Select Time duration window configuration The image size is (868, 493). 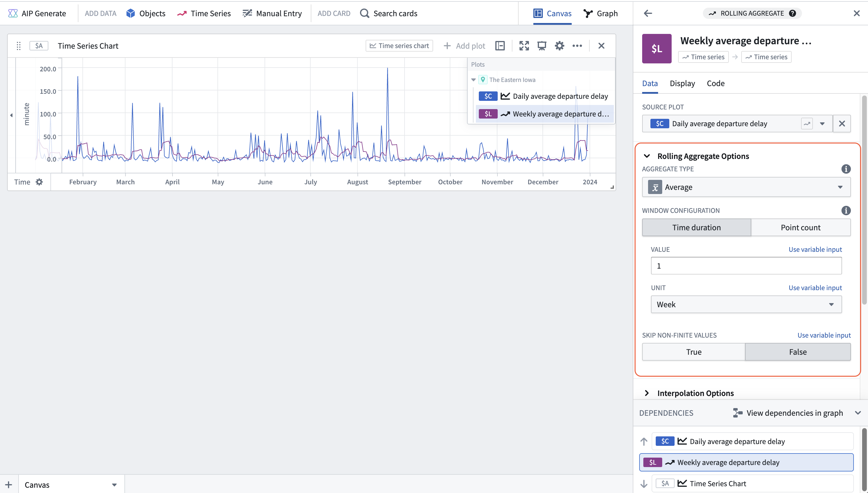696,227
